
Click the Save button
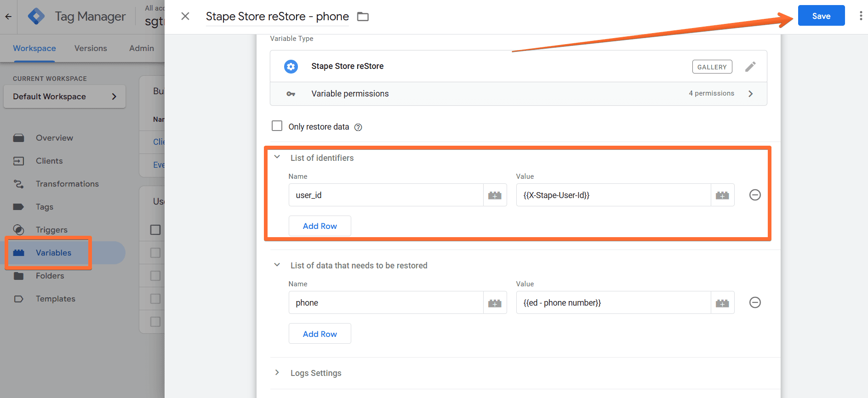(x=821, y=16)
